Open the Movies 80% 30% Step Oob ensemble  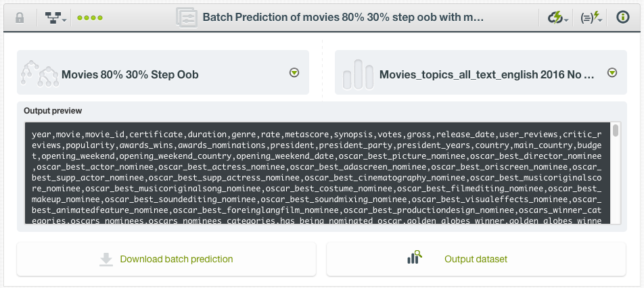[130, 74]
